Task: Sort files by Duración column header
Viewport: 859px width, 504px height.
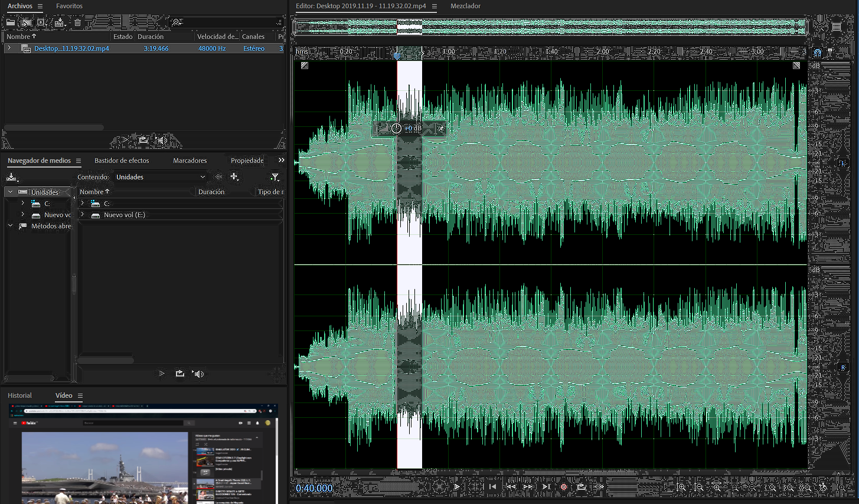Action: pos(151,37)
